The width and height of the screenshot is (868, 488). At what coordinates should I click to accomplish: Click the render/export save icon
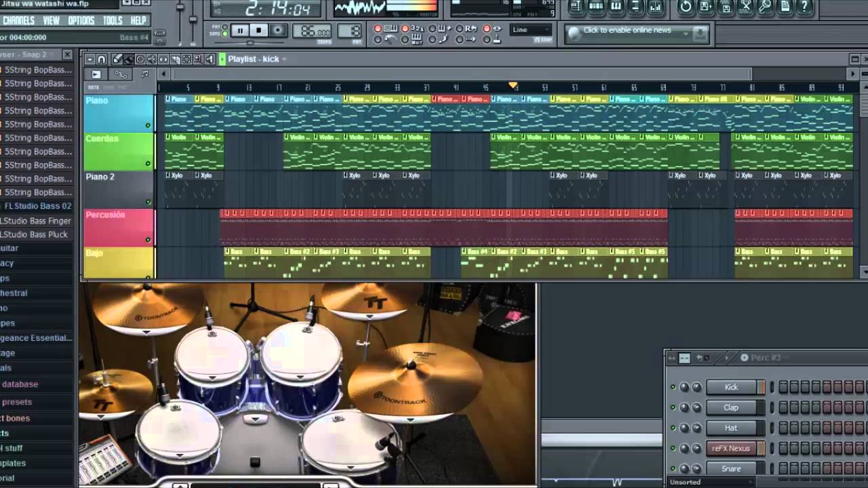[x=726, y=7]
